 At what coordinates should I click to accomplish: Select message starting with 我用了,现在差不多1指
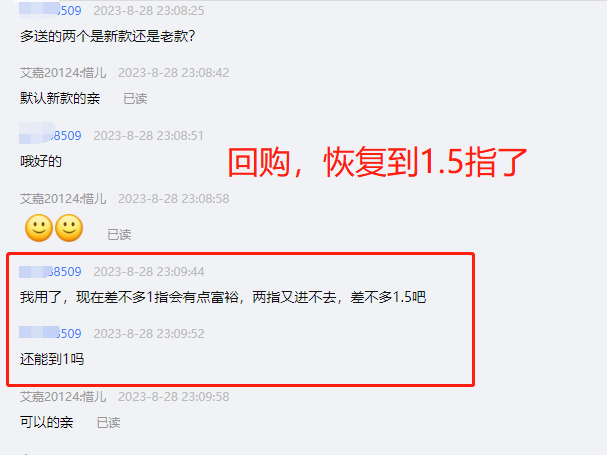223,297
